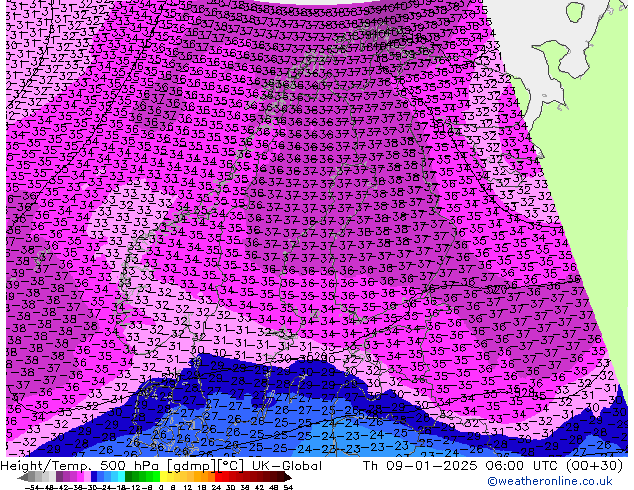Click the [°C] unit label in title

pos(219,466)
